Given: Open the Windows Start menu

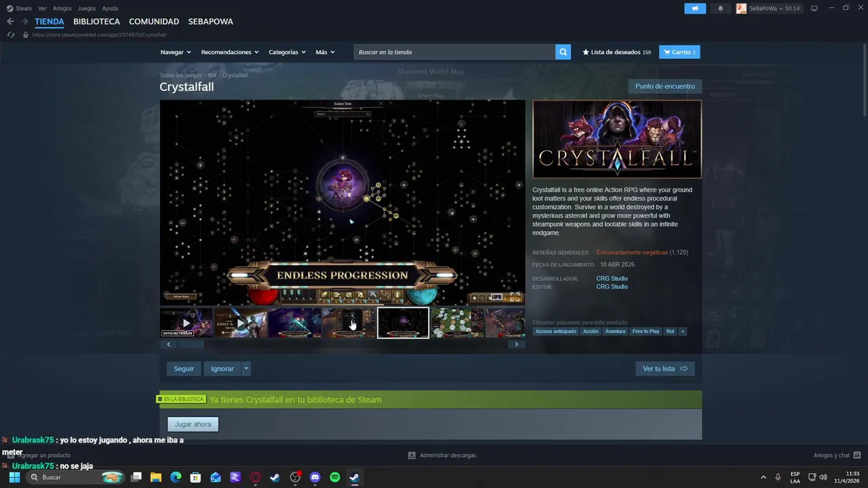Looking at the screenshot, I should [x=14, y=477].
